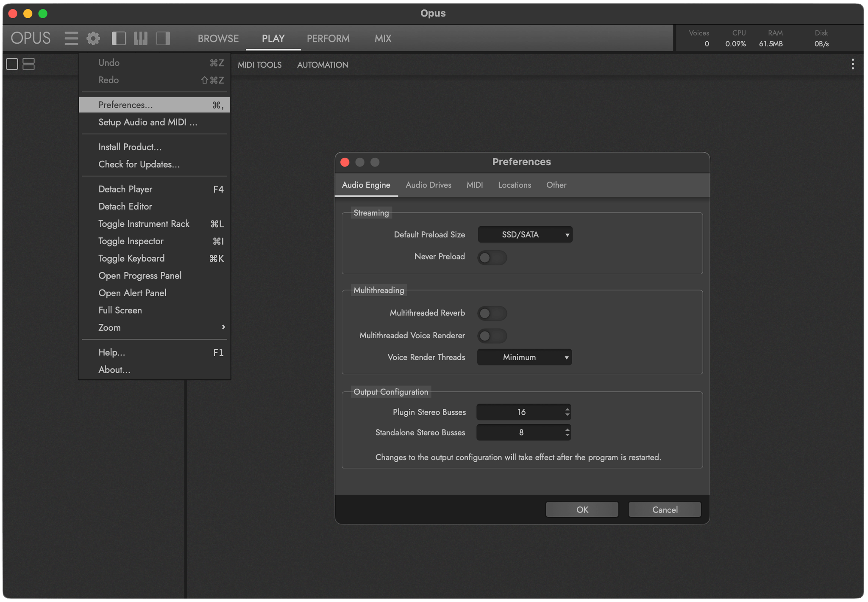The height and width of the screenshot is (602, 868).
Task: Select the split rows layout icon
Action: [x=28, y=64]
